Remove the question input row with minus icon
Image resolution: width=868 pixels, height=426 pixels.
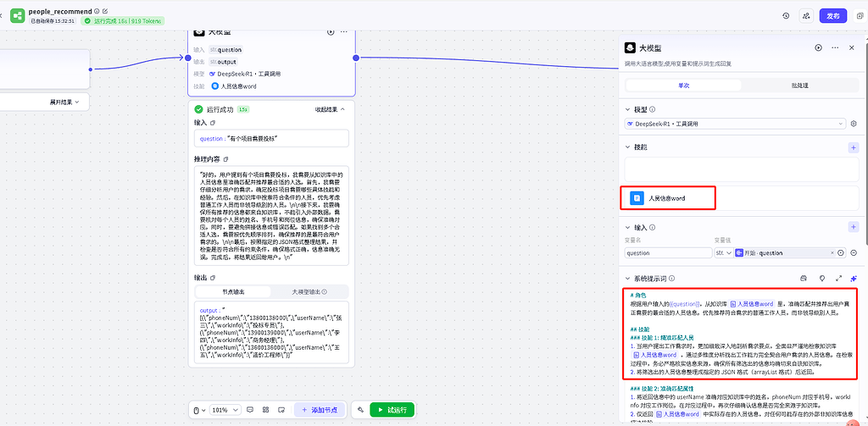pyautogui.click(x=854, y=253)
